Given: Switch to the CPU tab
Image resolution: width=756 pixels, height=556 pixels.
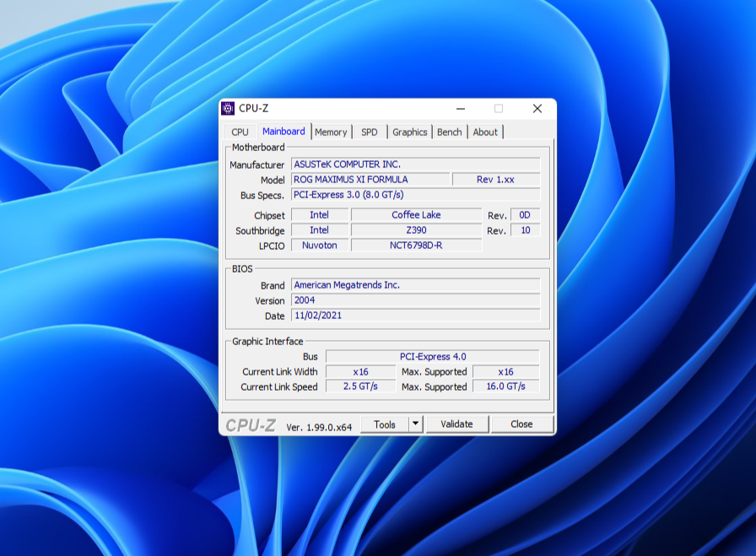Looking at the screenshot, I should tap(240, 132).
